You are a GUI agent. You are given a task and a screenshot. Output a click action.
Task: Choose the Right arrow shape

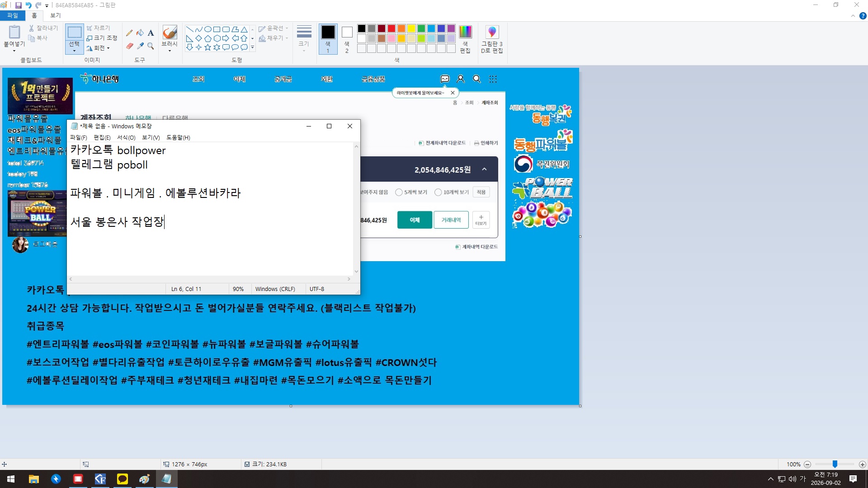pyautogui.click(x=226, y=38)
